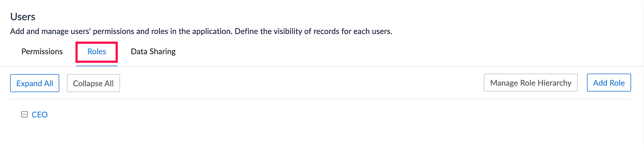The image size is (644, 164).
Task: Switch to the Permissions tab
Action: coord(42,51)
